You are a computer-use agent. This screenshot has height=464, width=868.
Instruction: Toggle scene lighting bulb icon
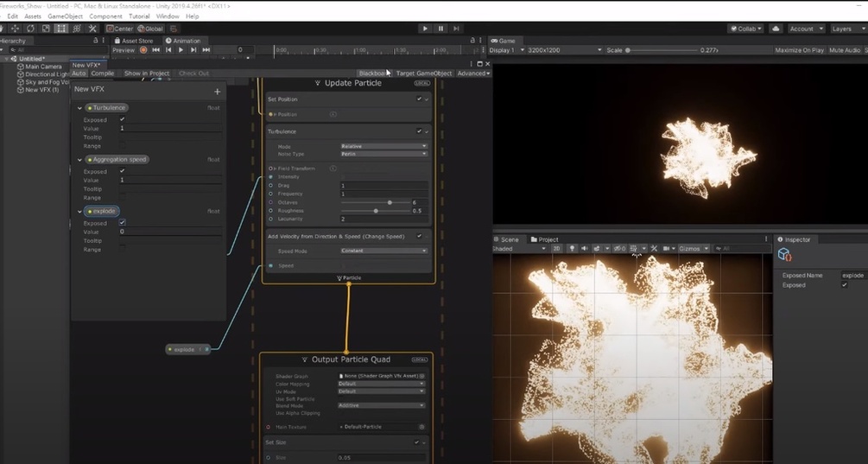pyautogui.click(x=572, y=249)
